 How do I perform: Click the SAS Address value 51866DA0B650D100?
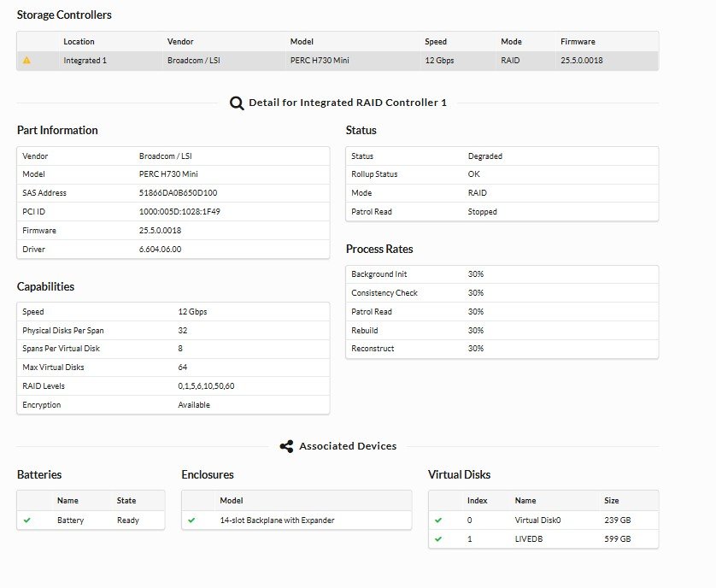[178, 193]
